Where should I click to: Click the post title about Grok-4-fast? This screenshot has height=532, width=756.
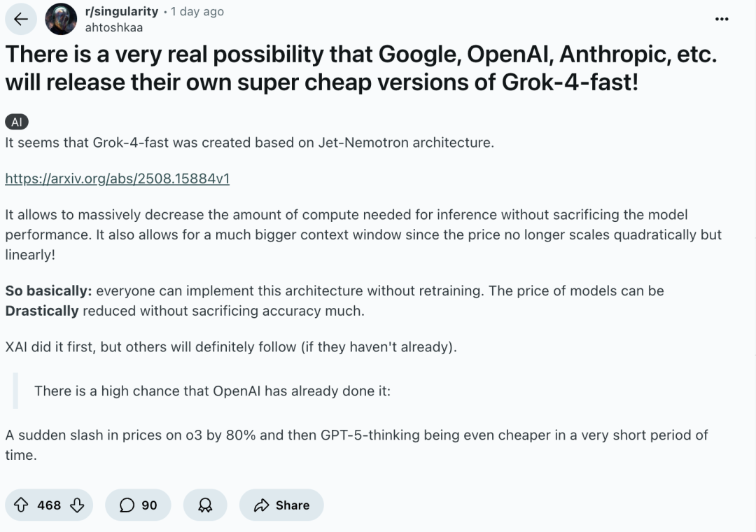pyautogui.click(x=360, y=69)
